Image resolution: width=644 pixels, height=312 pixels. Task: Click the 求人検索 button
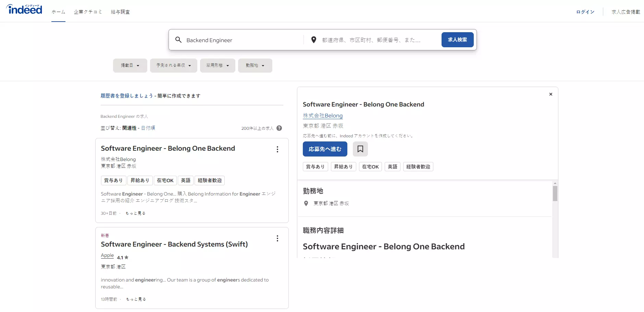click(x=458, y=40)
